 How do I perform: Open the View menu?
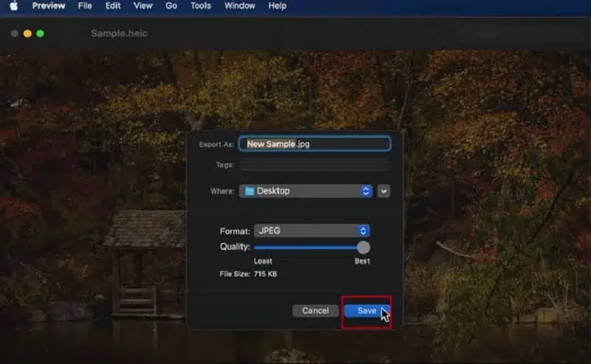pyautogui.click(x=143, y=6)
